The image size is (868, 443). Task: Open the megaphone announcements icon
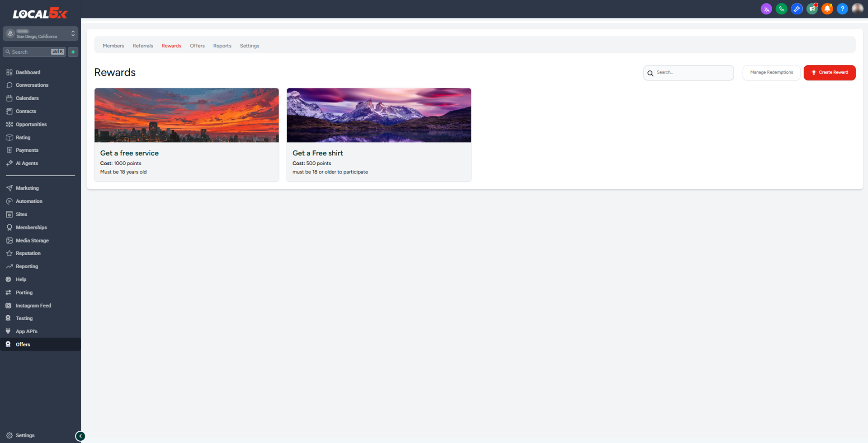coord(812,9)
